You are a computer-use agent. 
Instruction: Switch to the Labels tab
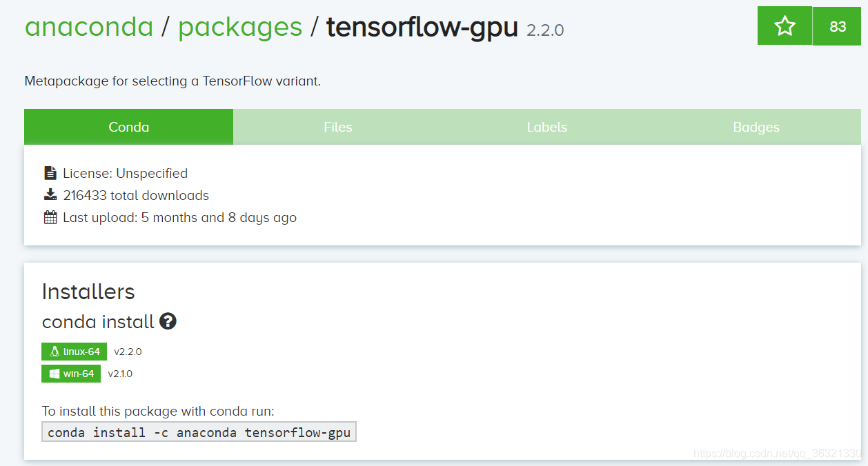pyautogui.click(x=547, y=127)
